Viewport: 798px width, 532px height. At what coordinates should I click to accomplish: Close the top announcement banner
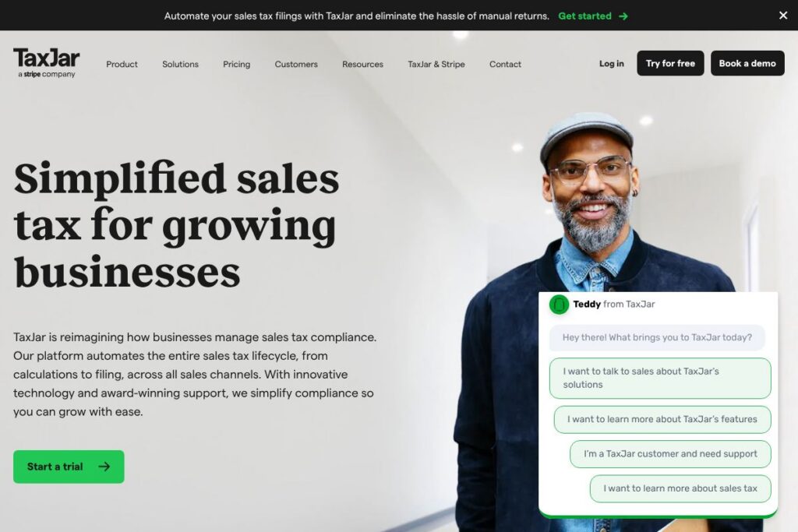pyautogui.click(x=783, y=16)
